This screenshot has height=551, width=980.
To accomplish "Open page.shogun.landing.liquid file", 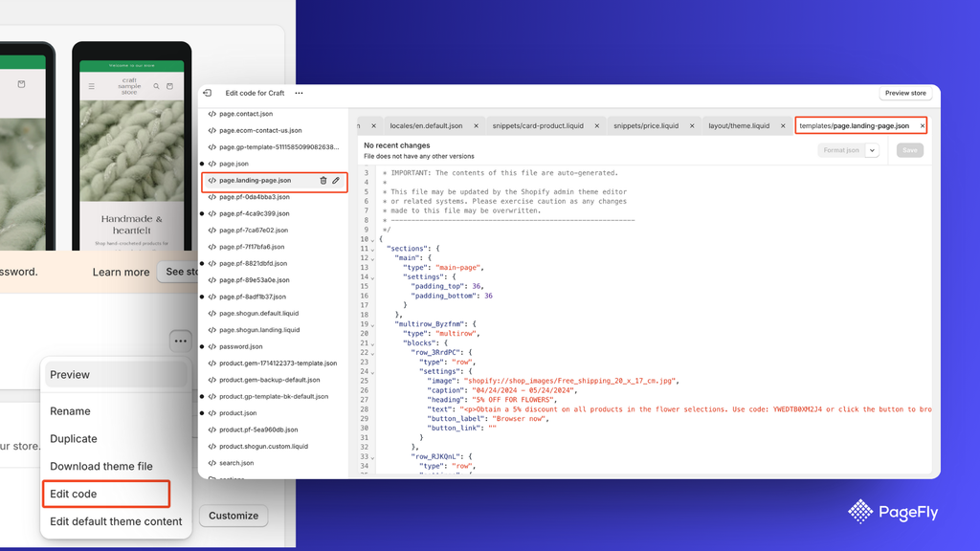I will [259, 330].
